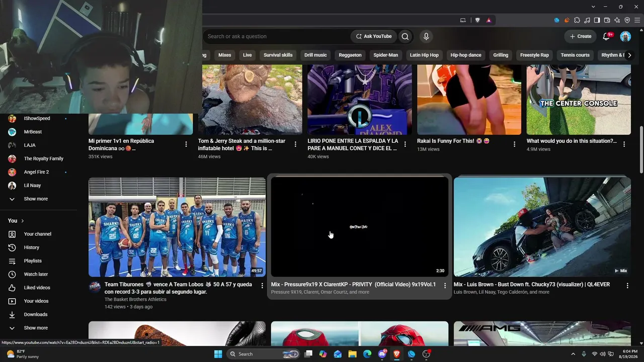Start voice search with the microphone icon
The height and width of the screenshot is (362, 644).
[x=426, y=36]
